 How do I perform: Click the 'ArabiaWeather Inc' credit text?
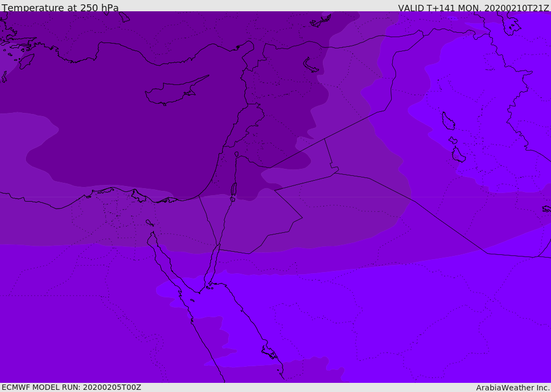point(513,388)
